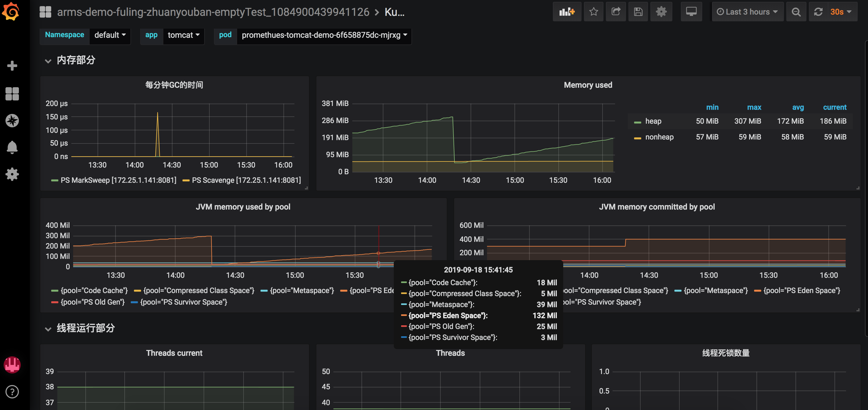
Task: Click the Memory used panel title
Action: pos(588,85)
